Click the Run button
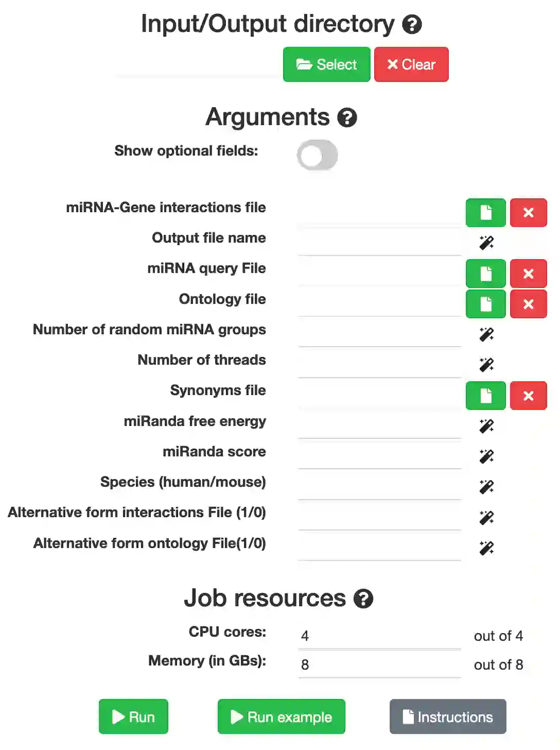The image size is (560, 750). pos(133,717)
